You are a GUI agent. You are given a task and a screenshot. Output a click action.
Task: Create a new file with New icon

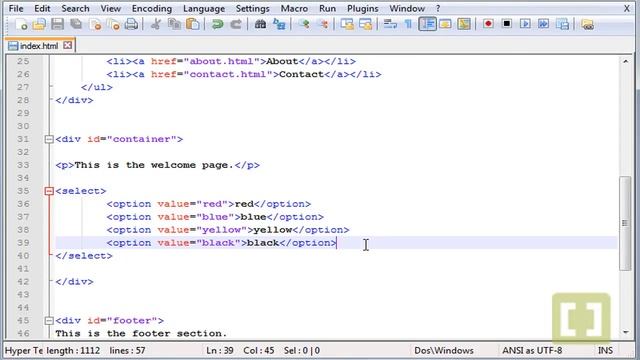pyautogui.click(x=21, y=24)
